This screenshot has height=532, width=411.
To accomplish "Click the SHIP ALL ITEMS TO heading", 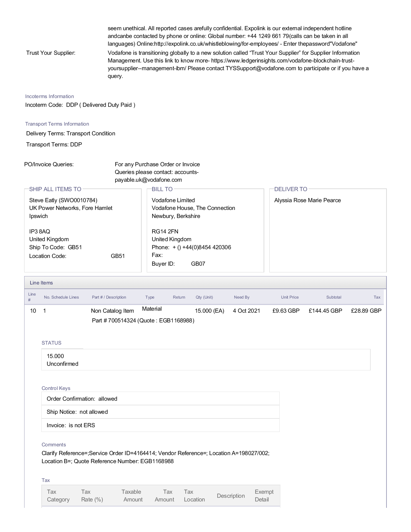I will point(55,189).
